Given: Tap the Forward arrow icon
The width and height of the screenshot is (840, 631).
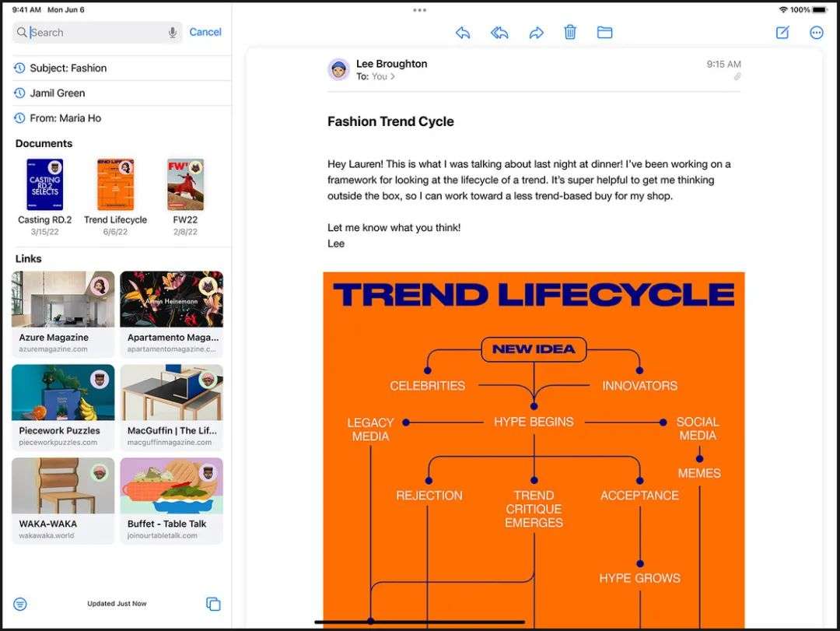Looking at the screenshot, I should pyautogui.click(x=536, y=33).
